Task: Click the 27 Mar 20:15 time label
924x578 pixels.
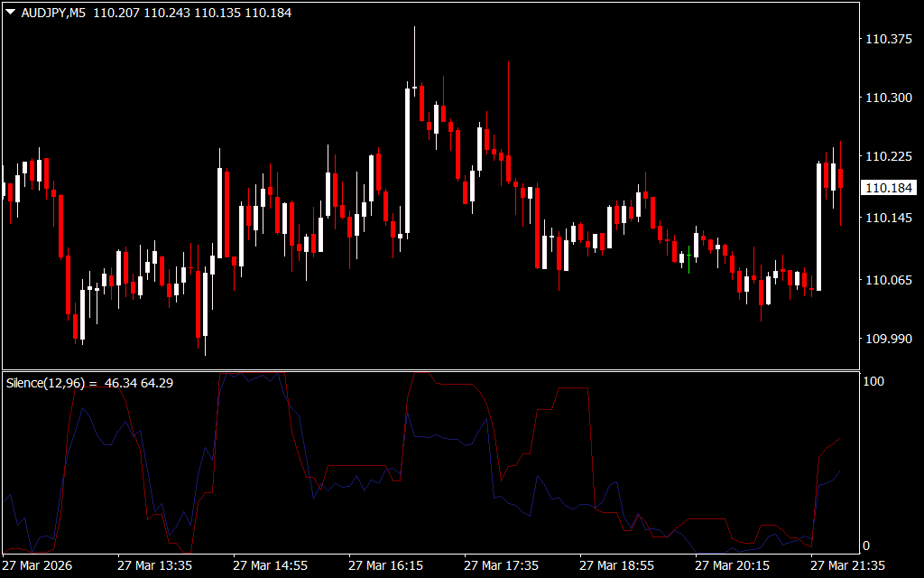Action: click(732, 565)
